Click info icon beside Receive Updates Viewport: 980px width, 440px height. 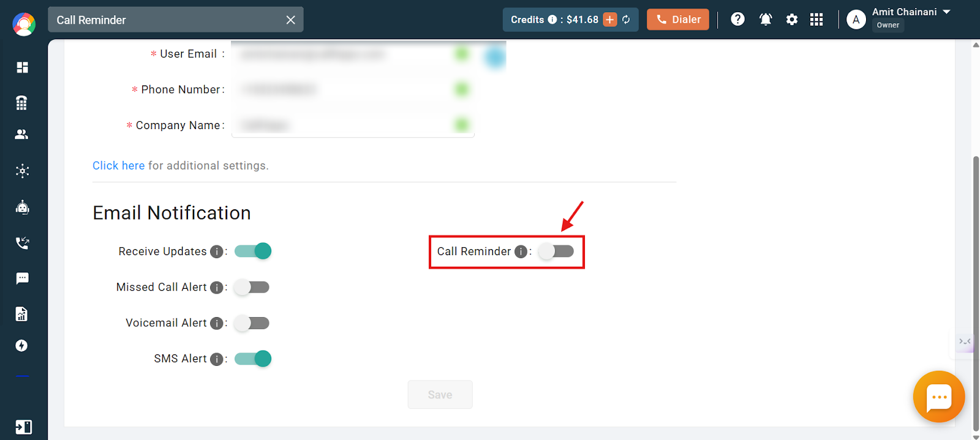point(216,252)
